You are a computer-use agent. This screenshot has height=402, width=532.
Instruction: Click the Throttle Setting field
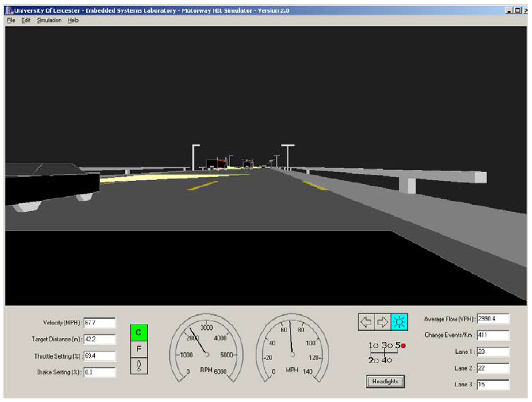click(x=100, y=356)
